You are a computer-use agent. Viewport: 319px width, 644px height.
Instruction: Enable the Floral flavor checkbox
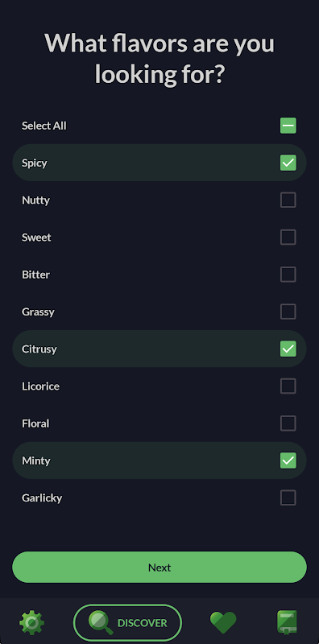[x=288, y=423]
